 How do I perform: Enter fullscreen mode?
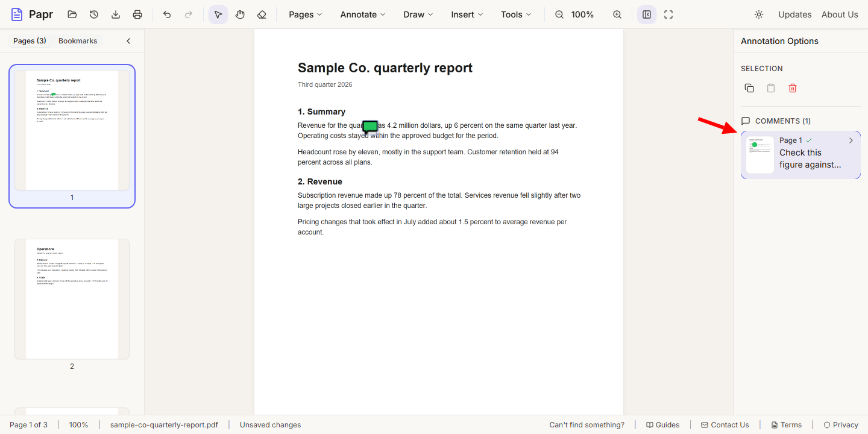click(x=668, y=14)
